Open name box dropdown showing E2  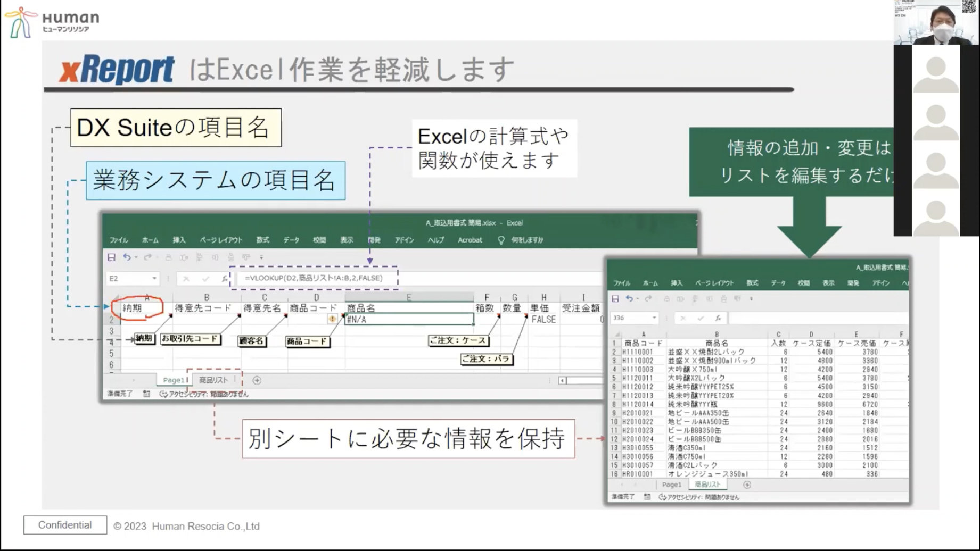pyautogui.click(x=154, y=278)
